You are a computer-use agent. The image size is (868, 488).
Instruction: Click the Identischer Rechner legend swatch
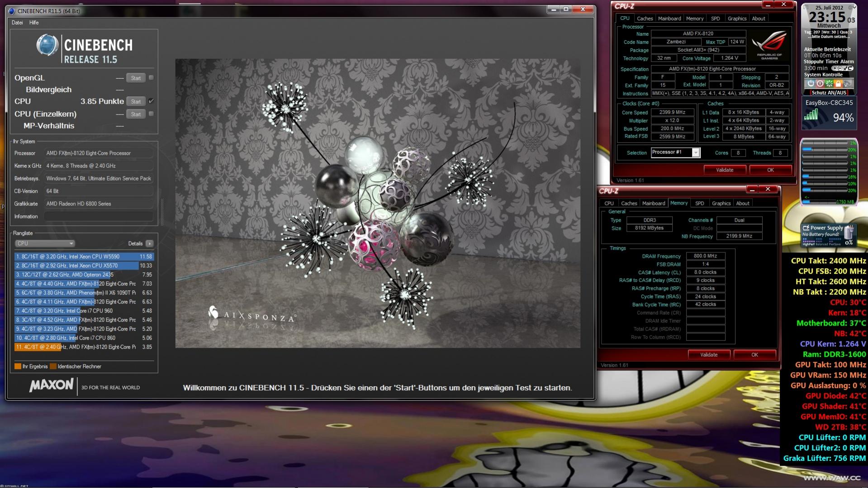pyautogui.click(x=53, y=366)
